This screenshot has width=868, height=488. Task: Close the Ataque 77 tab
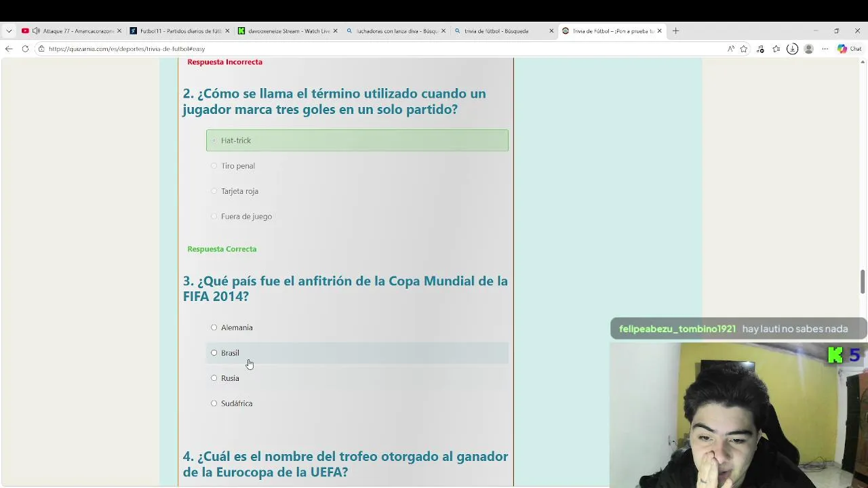pos(119,30)
